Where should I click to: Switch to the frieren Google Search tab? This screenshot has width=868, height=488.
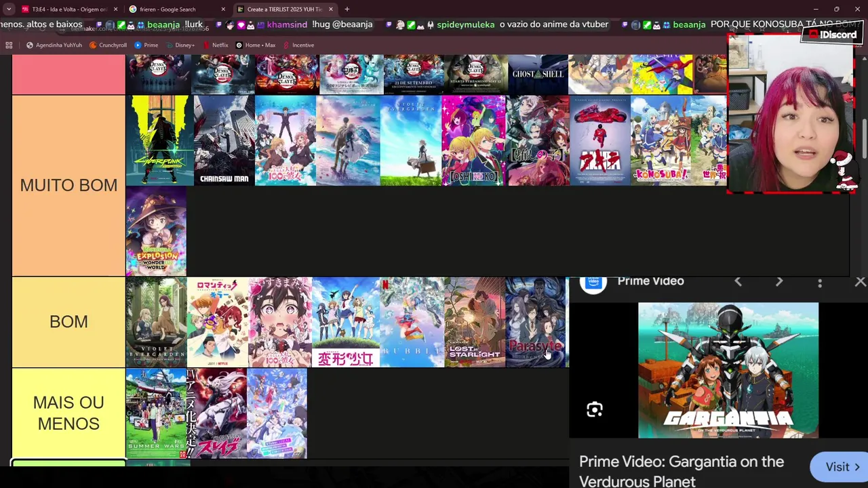[x=176, y=9]
